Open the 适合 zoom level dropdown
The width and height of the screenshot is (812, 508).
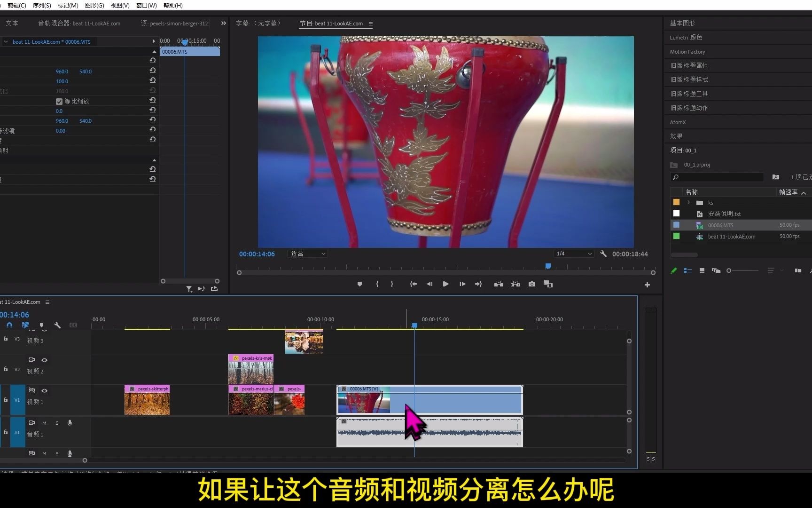point(307,254)
